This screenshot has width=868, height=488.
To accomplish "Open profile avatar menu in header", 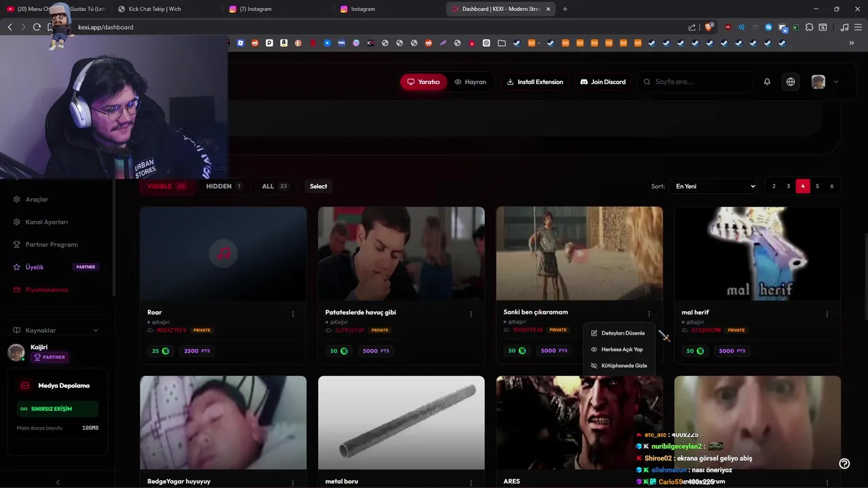I will pos(818,82).
